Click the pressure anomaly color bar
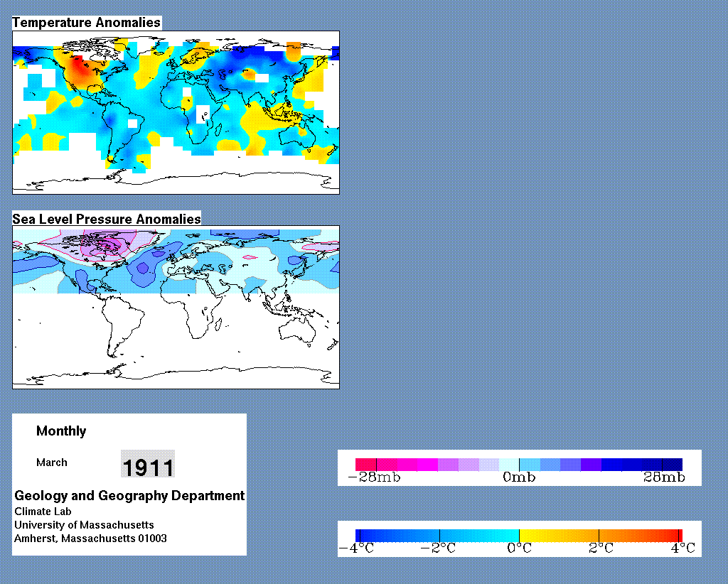Viewport: 728px width, 584px height. [519, 465]
